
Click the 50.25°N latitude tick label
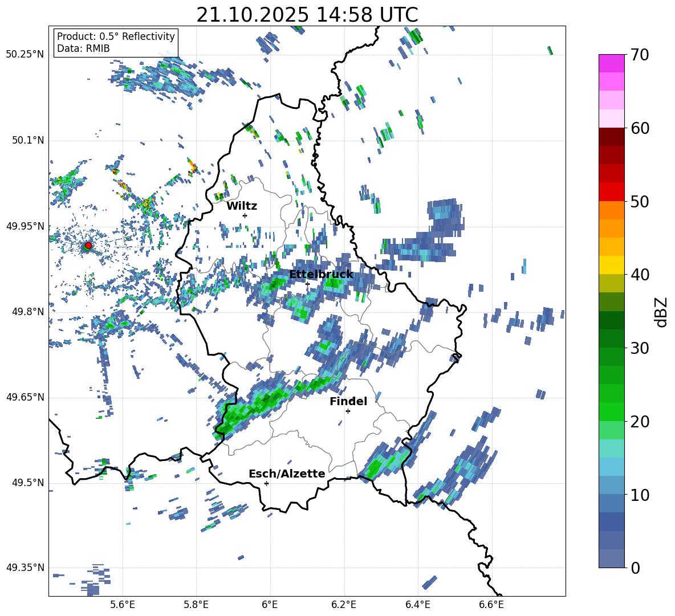point(25,55)
